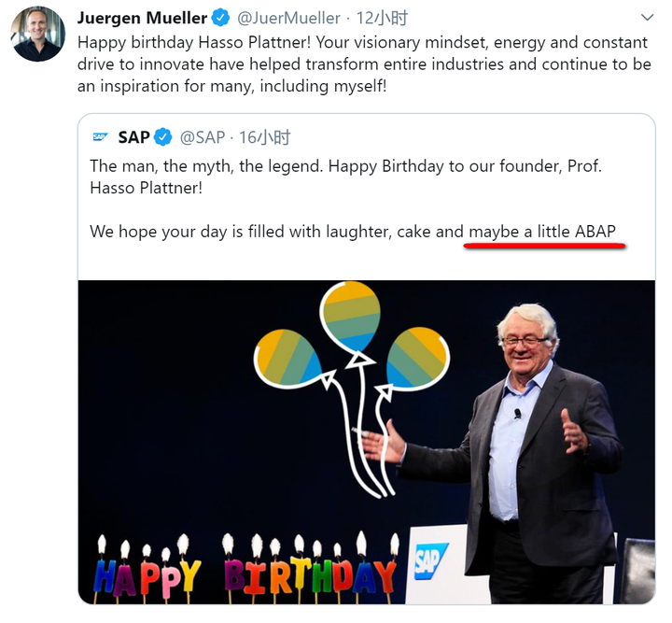Click Juergen Mueller's verified badge

point(221,18)
